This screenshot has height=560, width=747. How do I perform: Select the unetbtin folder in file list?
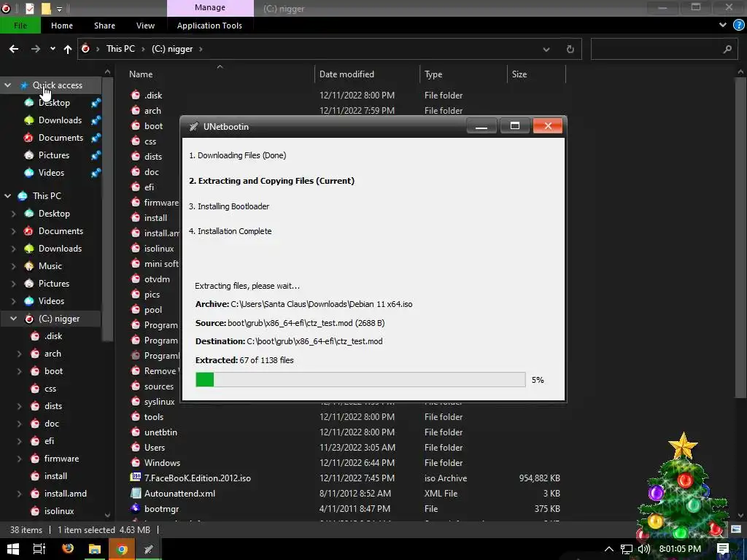click(160, 432)
